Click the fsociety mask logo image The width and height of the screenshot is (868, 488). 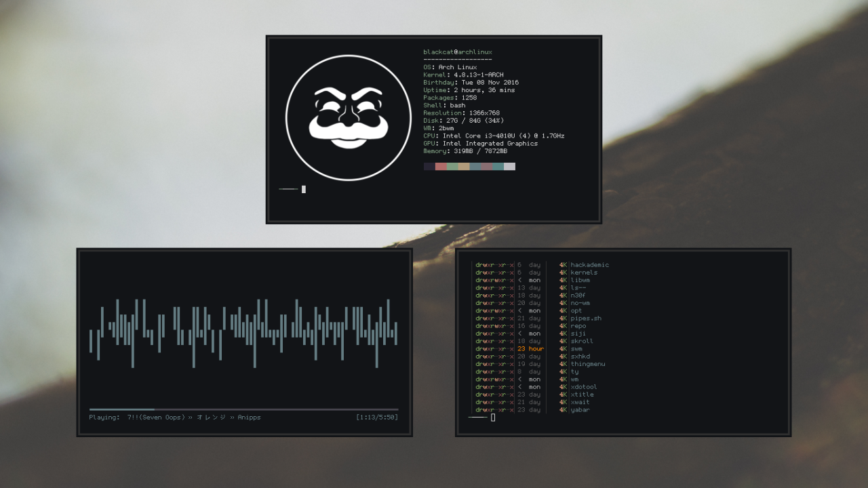click(x=349, y=118)
